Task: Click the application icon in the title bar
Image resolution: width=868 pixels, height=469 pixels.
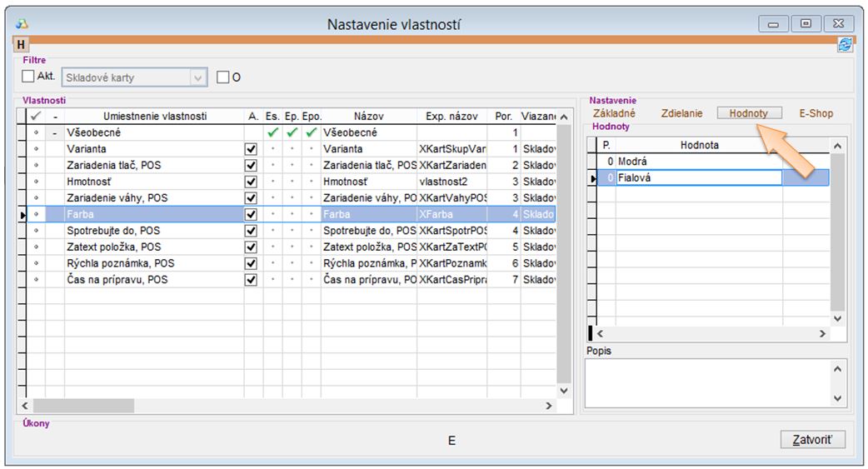Action: tap(22, 24)
